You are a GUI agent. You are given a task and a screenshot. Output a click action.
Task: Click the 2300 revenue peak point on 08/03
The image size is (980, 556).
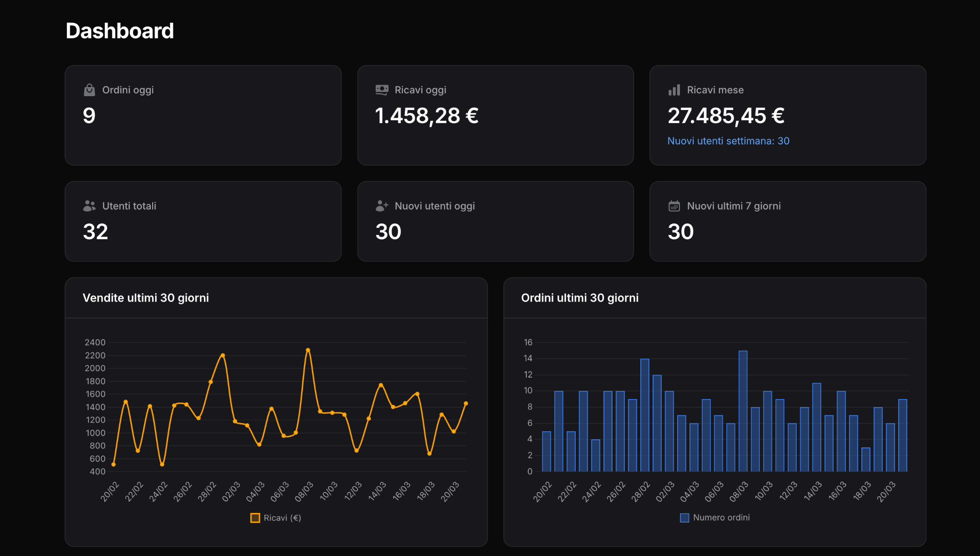pyautogui.click(x=307, y=350)
